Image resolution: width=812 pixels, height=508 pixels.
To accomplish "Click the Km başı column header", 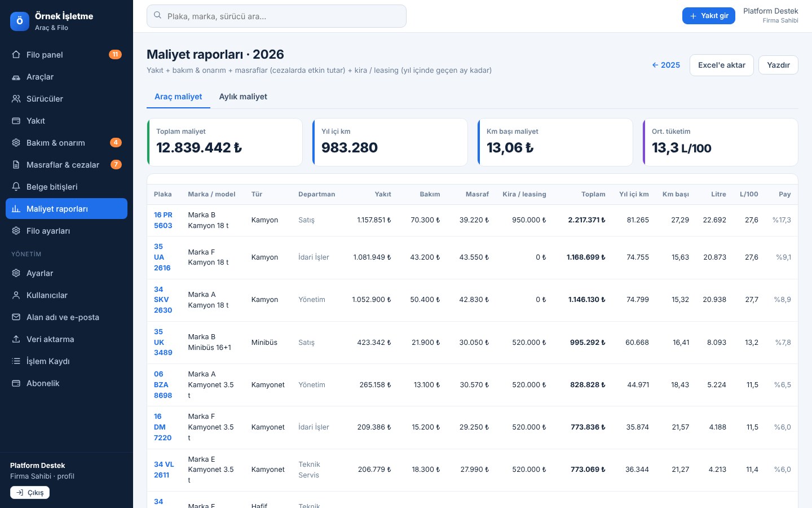I will click(676, 194).
